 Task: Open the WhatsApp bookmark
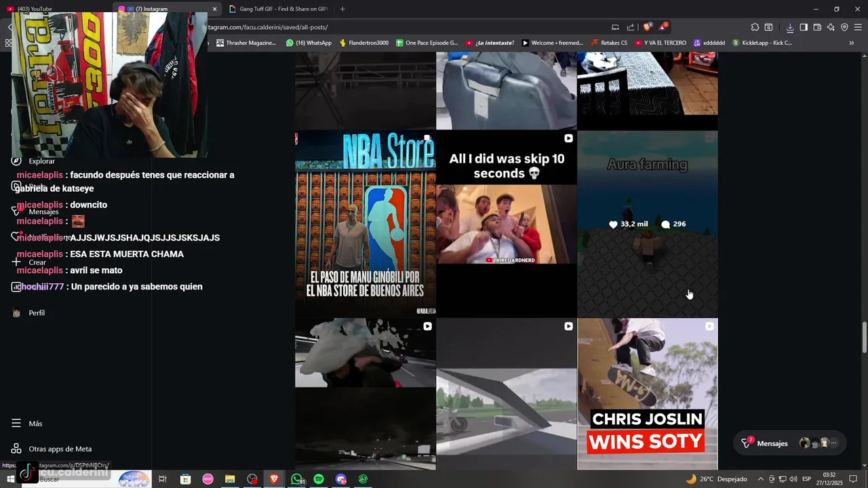[x=309, y=43]
